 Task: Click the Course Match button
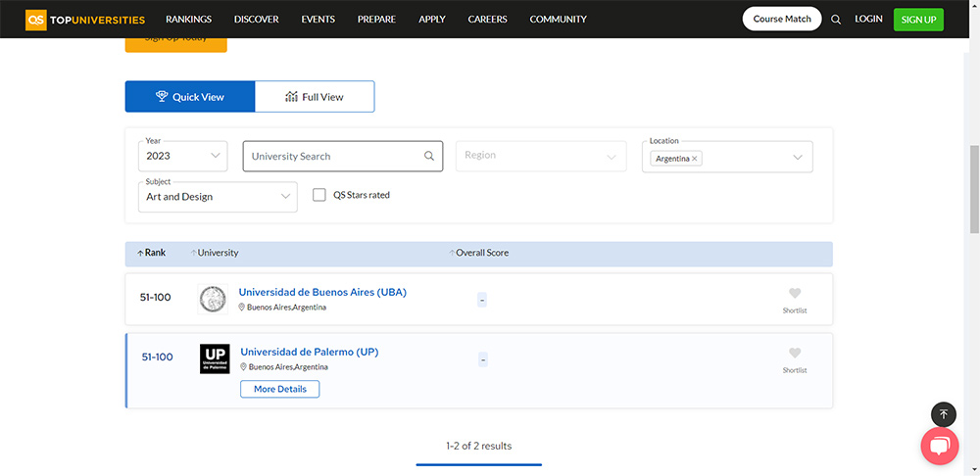coord(782,19)
